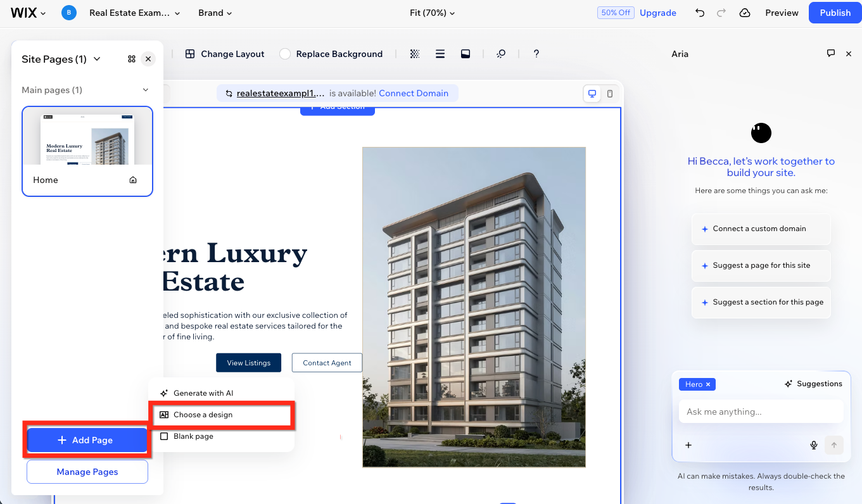Collapse the Main pages section
The image size is (862, 504).
coord(145,90)
